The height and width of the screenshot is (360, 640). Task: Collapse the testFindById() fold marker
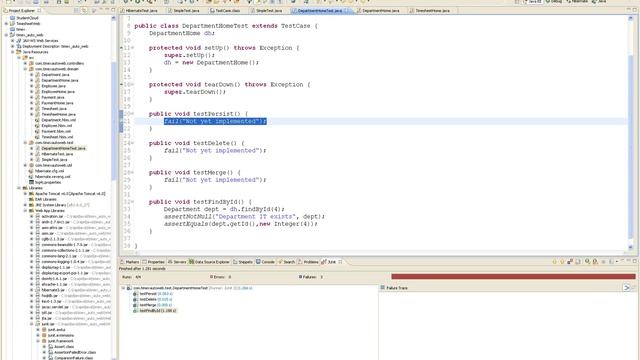[132, 202]
